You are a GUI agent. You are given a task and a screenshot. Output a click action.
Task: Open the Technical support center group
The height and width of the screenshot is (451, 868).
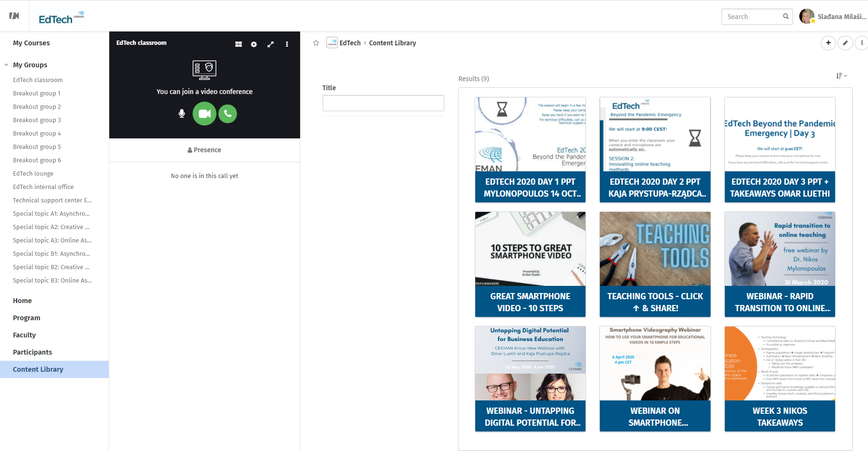coord(52,200)
